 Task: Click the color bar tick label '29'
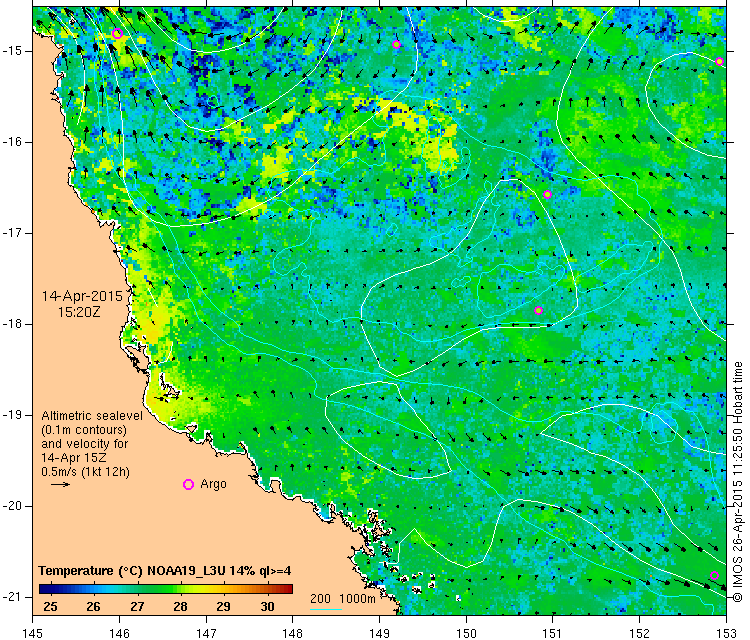(x=223, y=607)
